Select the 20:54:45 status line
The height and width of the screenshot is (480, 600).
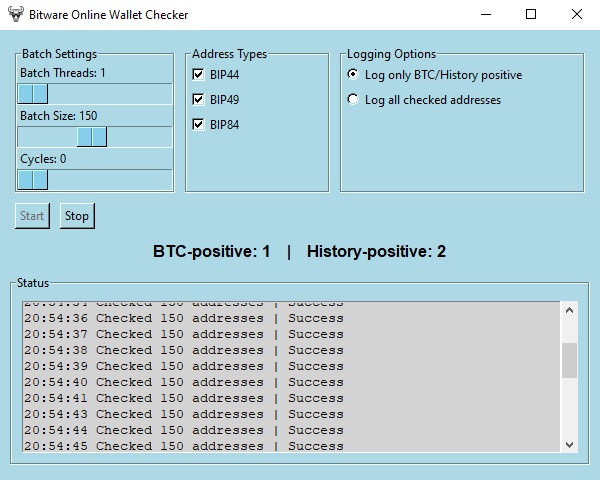coord(184,446)
